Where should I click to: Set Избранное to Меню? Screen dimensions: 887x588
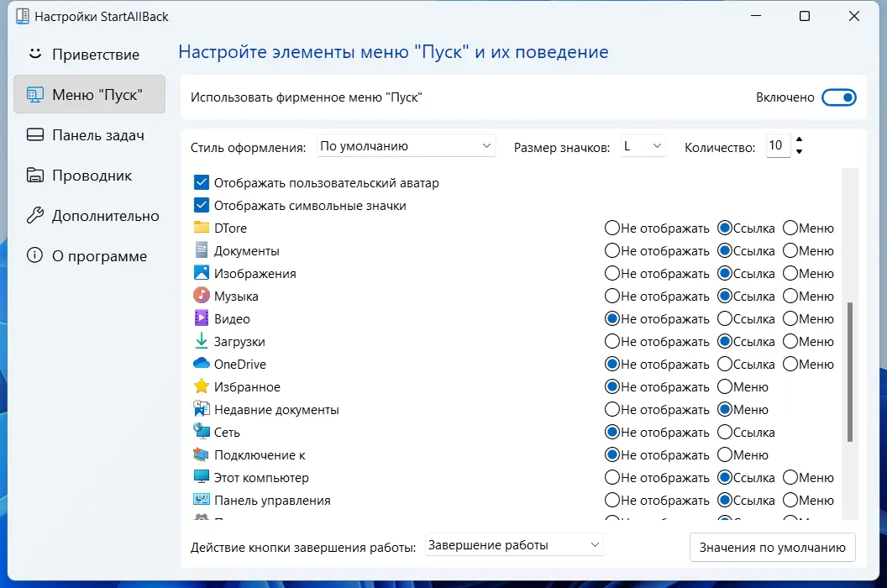click(x=725, y=386)
